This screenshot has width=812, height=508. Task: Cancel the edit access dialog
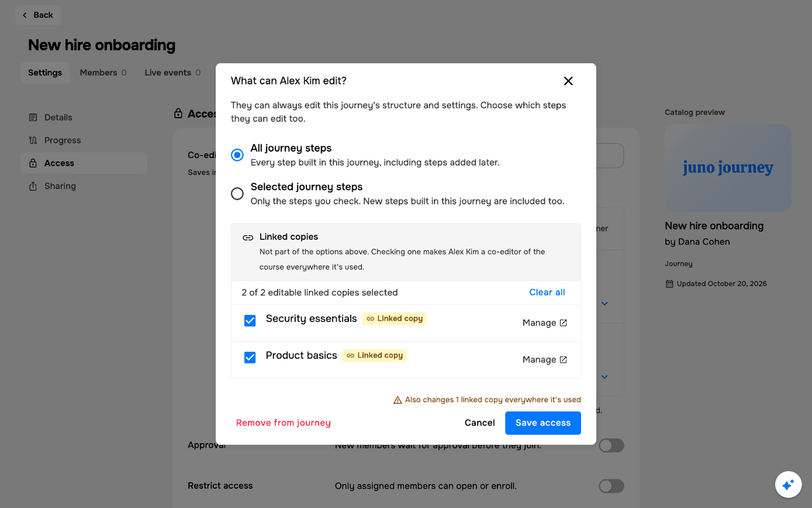480,423
